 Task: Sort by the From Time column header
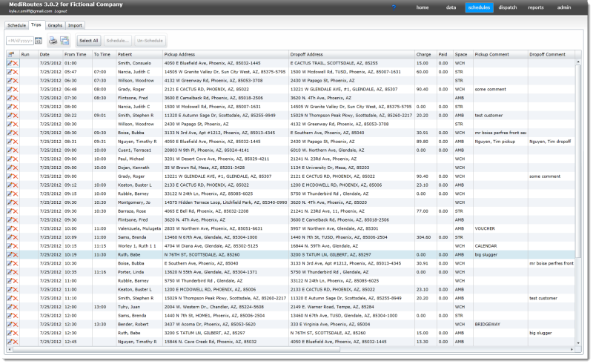pos(76,55)
